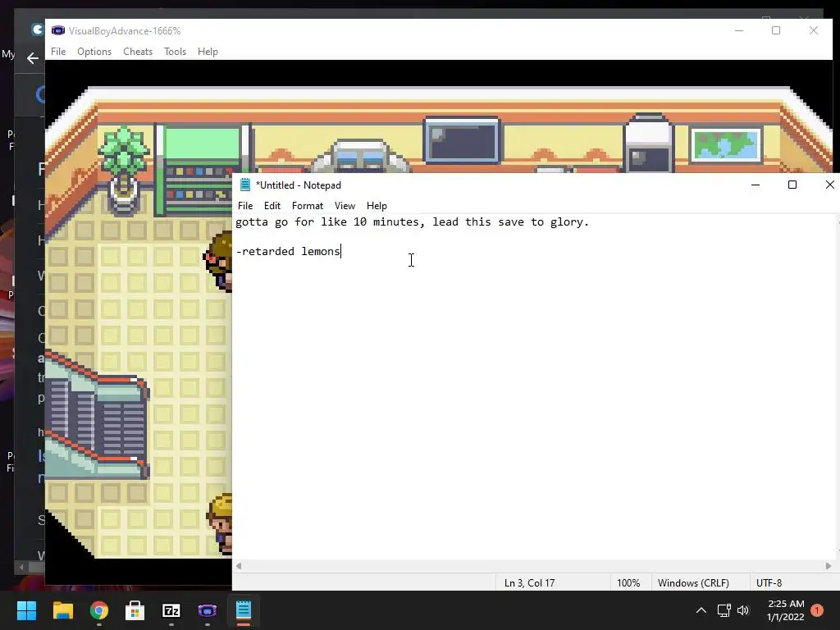Click Notepad horizontal scrollbar right arrow
The width and height of the screenshot is (840, 630).
click(829, 566)
